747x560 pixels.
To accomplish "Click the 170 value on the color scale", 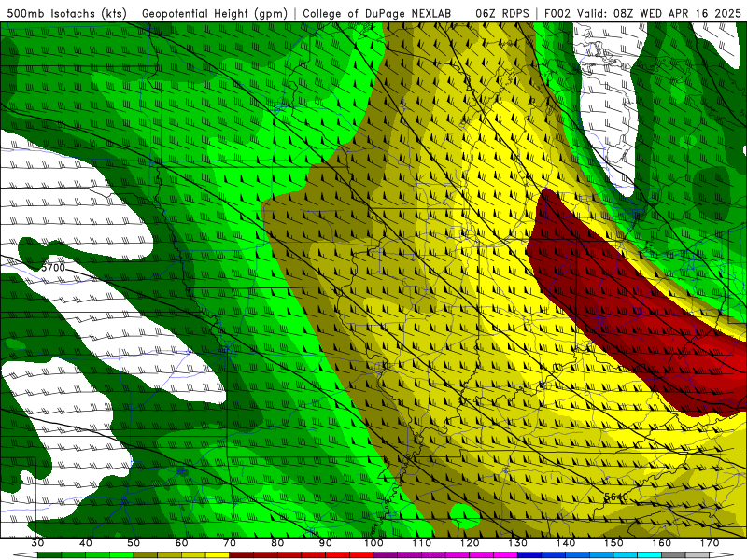I will (710, 543).
